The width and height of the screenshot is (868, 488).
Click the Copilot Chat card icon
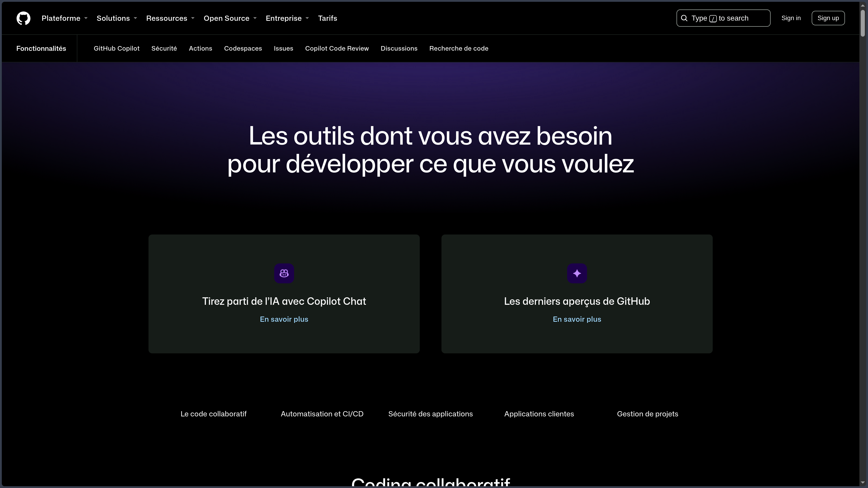click(x=284, y=273)
